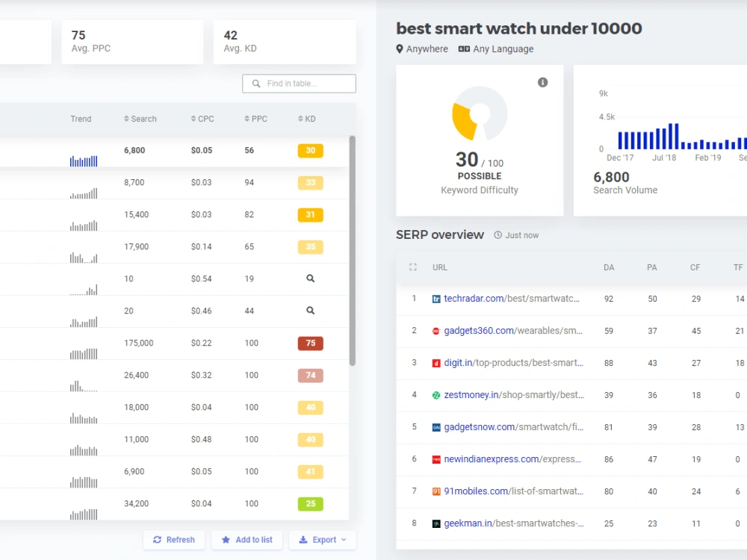Click the $0.48 CPC value

click(x=201, y=439)
